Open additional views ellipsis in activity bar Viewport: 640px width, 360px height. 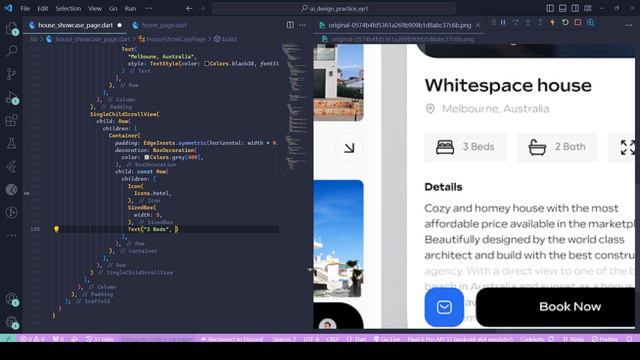coord(11,235)
